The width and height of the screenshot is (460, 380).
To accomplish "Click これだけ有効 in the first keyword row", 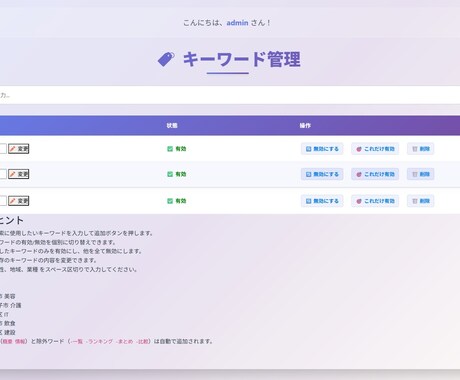I will pyautogui.click(x=375, y=149).
